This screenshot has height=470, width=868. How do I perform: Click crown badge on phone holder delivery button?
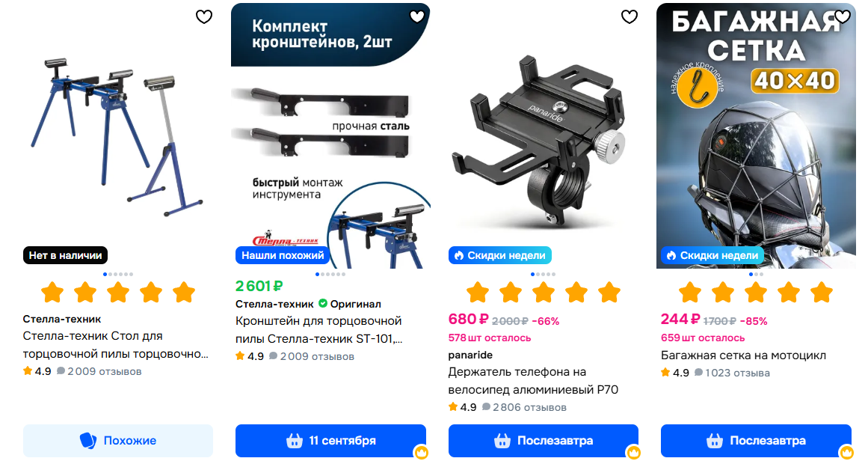click(x=634, y=453)
